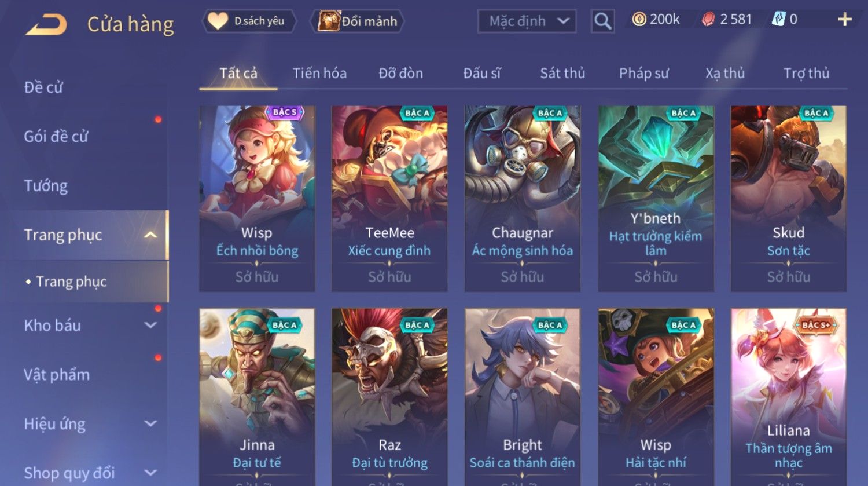Screen dimensions: 868x486
Task: Select Chaugnar Ác mộng sinh hóa card
Action: 523,199
